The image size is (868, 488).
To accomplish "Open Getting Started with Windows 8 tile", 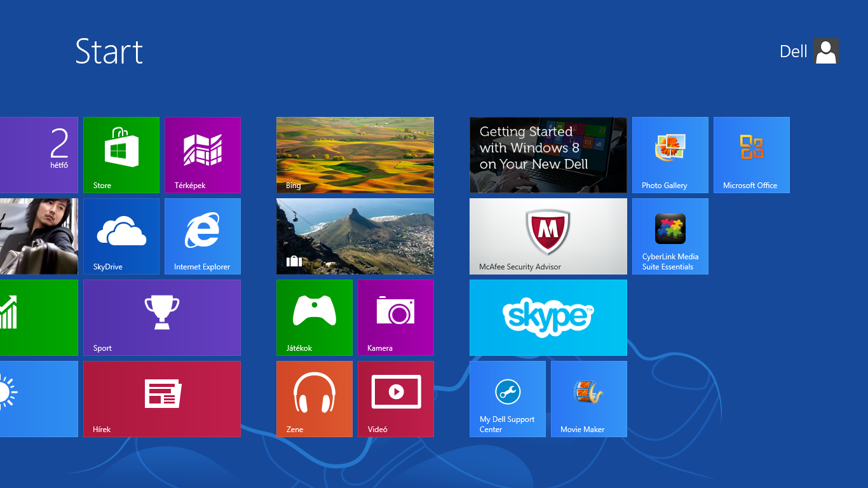I will (548, 155).
